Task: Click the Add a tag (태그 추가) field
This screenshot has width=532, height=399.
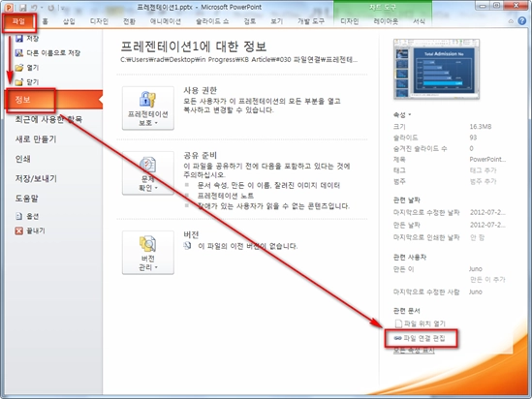Action: [x=483, y=170]
